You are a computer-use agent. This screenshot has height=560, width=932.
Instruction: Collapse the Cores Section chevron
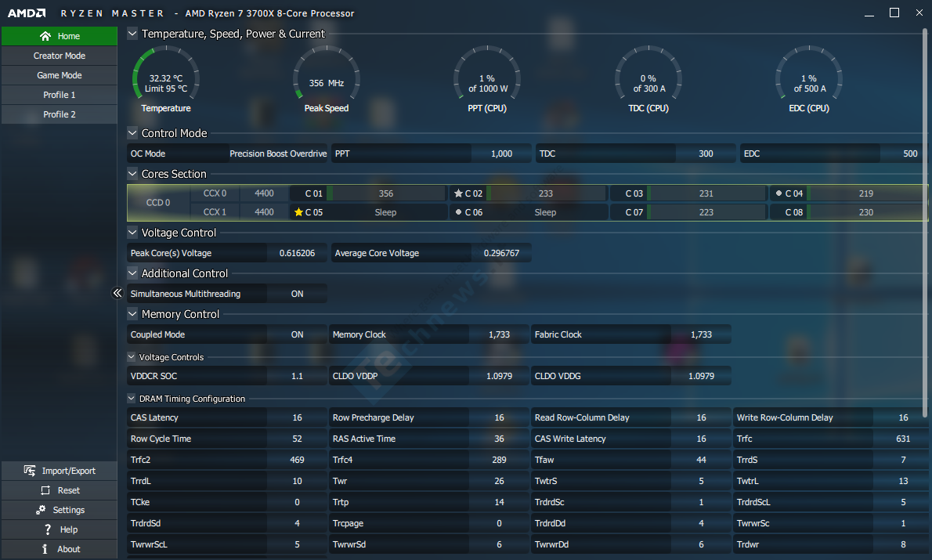(x=132, y=174)
